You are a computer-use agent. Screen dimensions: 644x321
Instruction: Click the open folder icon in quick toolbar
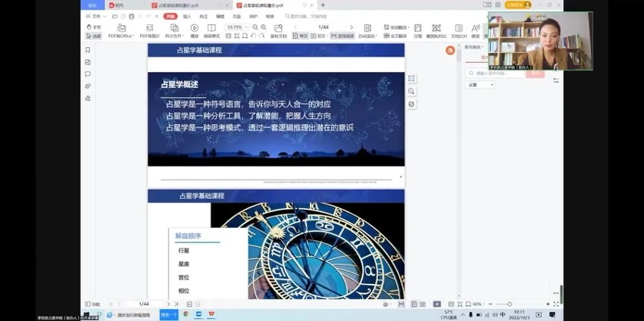click(x=115, y=17)
